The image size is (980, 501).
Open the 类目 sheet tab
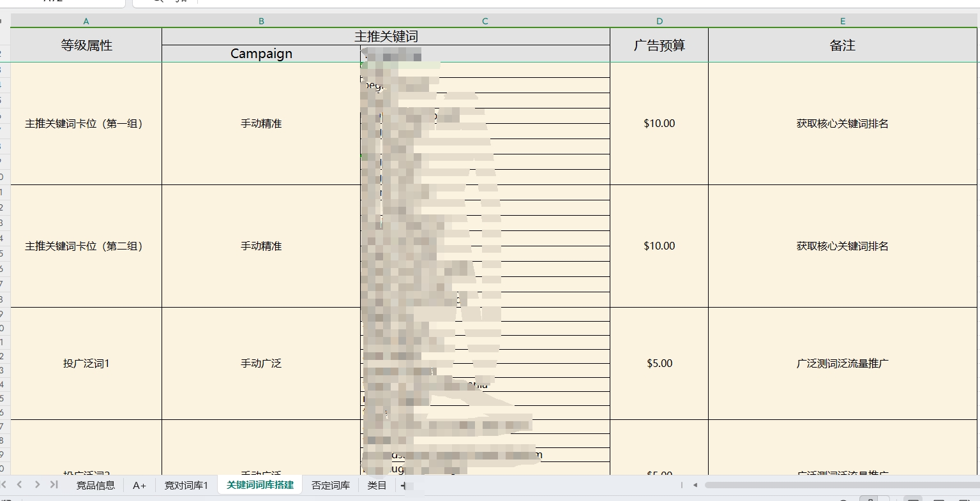pyautogui.click(x=377, y=485)
